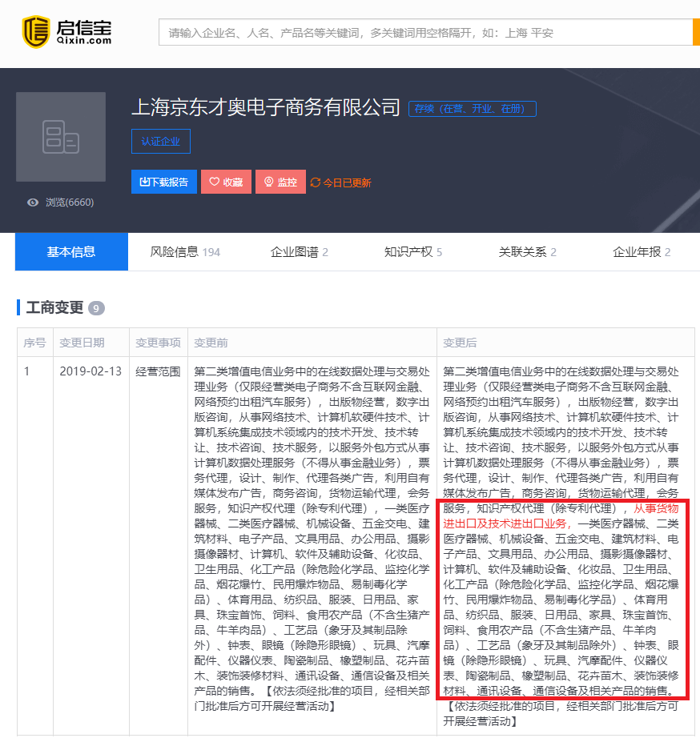Click the 收藏 favorite button
700x738 pixels.
click(x=226, y=182)
